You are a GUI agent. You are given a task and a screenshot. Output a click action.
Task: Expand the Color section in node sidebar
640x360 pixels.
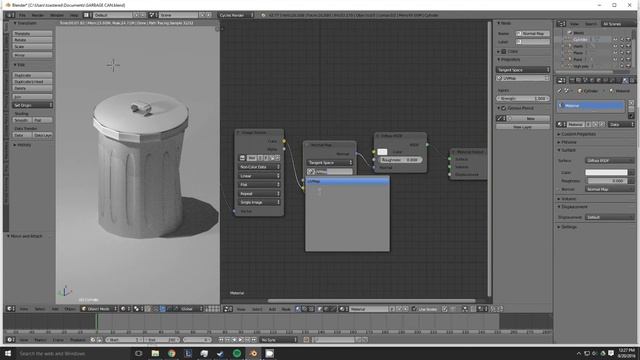498,52
